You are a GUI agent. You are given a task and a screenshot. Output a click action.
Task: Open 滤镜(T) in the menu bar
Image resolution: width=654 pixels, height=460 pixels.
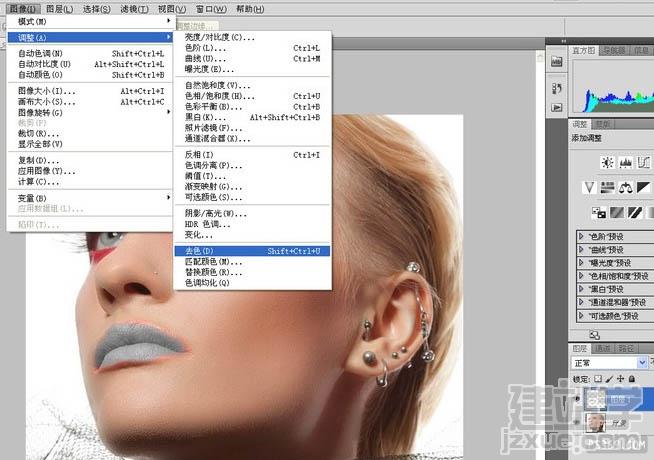point(134,9)
